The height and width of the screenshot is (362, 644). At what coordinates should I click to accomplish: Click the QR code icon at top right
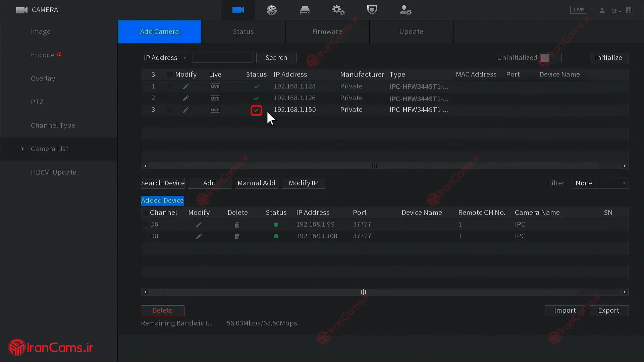point(629,10)
